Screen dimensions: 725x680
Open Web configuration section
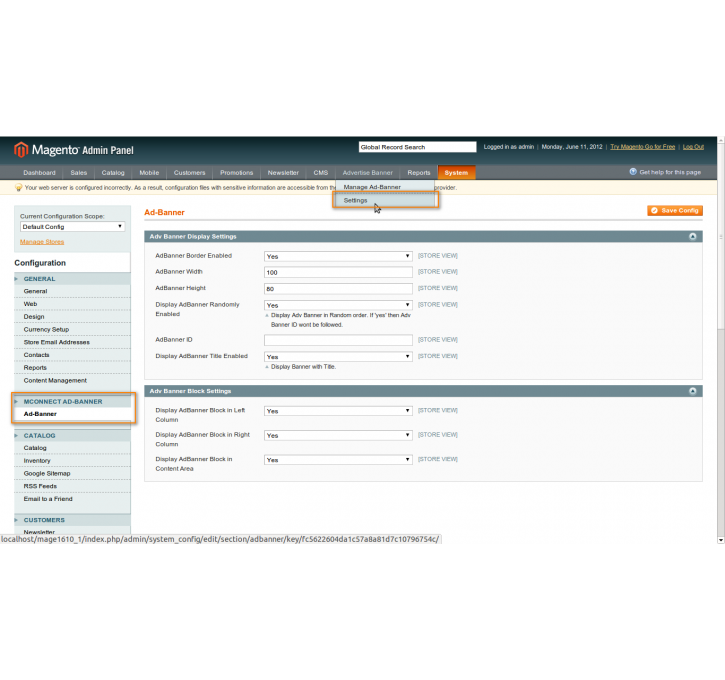tap(30, 304)
